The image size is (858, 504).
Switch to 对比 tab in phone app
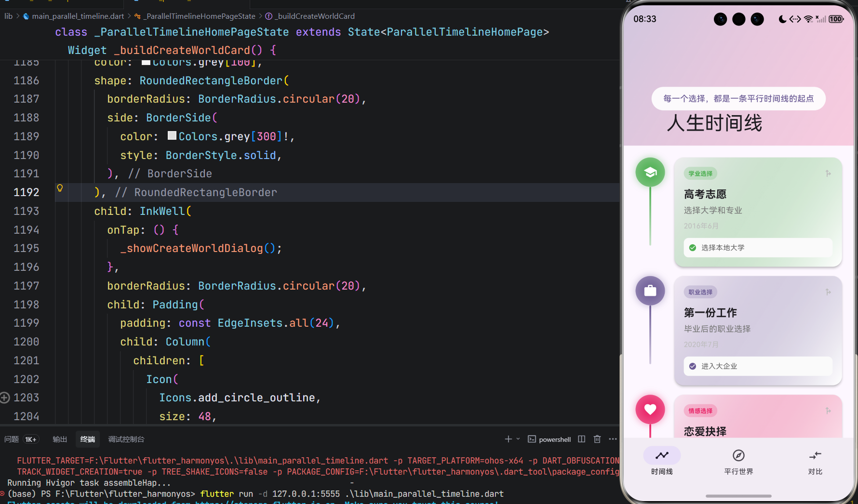[x=815, y=462]
